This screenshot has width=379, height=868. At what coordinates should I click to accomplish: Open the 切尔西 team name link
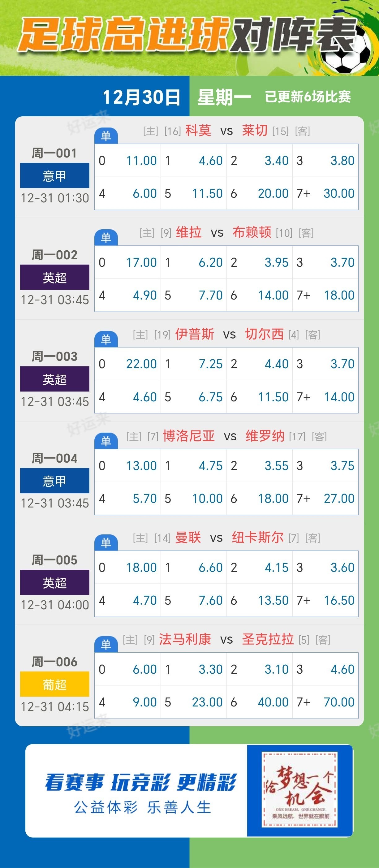(264, 334)
